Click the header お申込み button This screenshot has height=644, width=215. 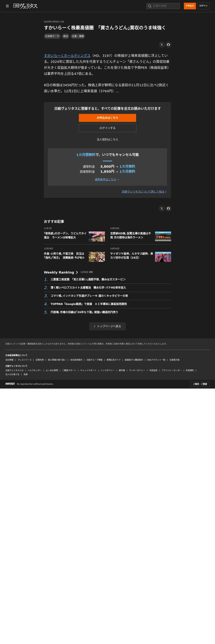[190, 6]
